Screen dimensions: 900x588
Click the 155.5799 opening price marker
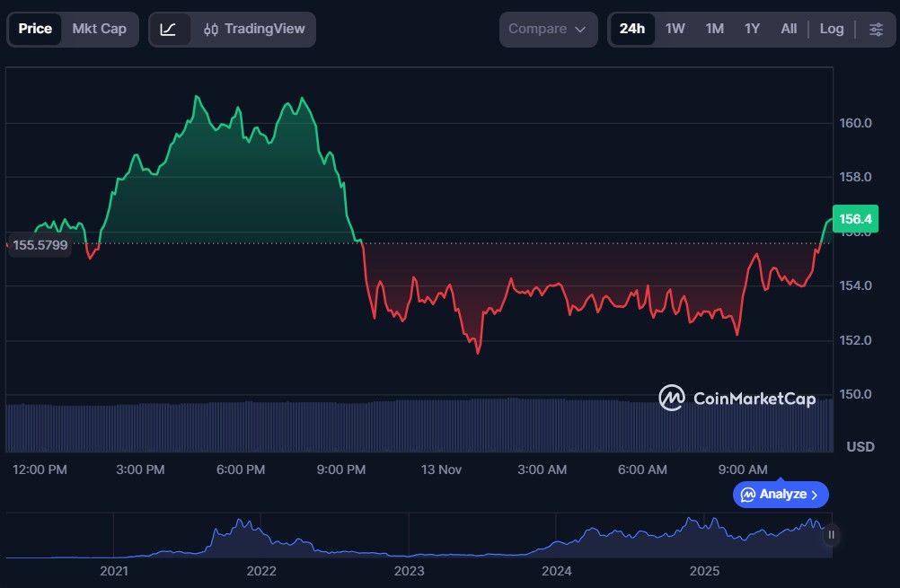click(x=40, y=245)
